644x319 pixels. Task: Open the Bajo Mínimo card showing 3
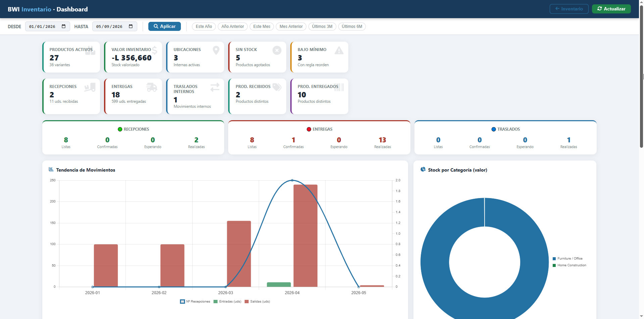[x=319, y=57]
